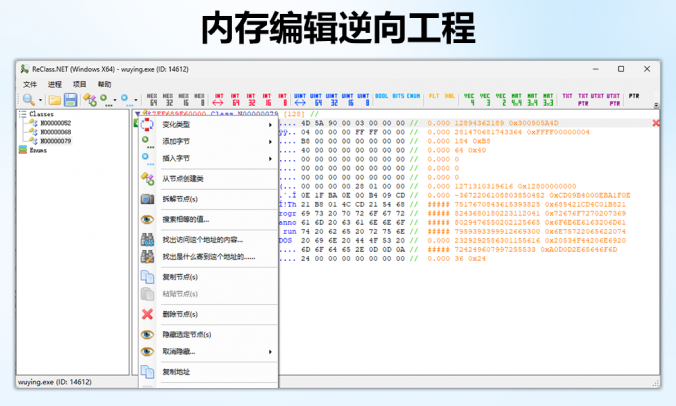The height and width of the screenshot is (406, 676).
Task: Click row showing 36 0x24
Action: (468, 259)
